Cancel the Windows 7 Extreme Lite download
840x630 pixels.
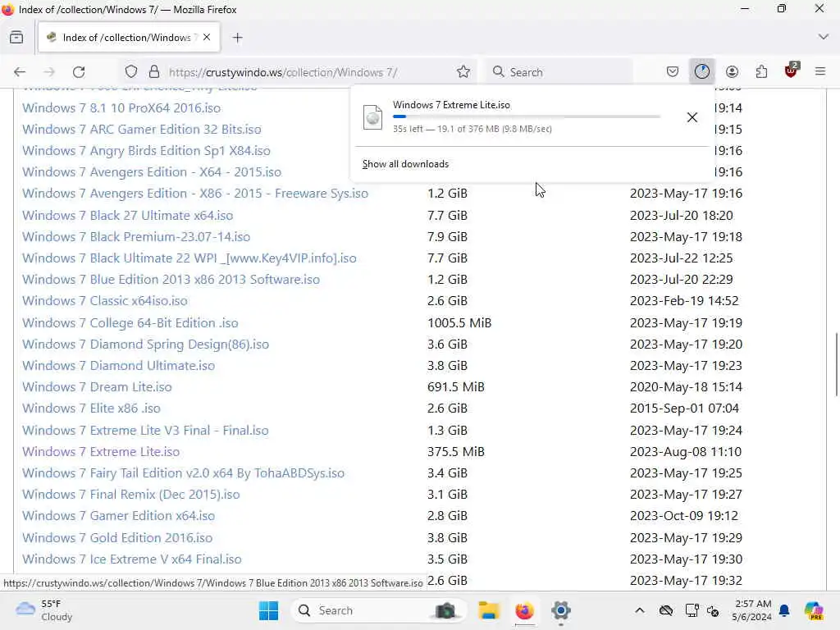692,117
